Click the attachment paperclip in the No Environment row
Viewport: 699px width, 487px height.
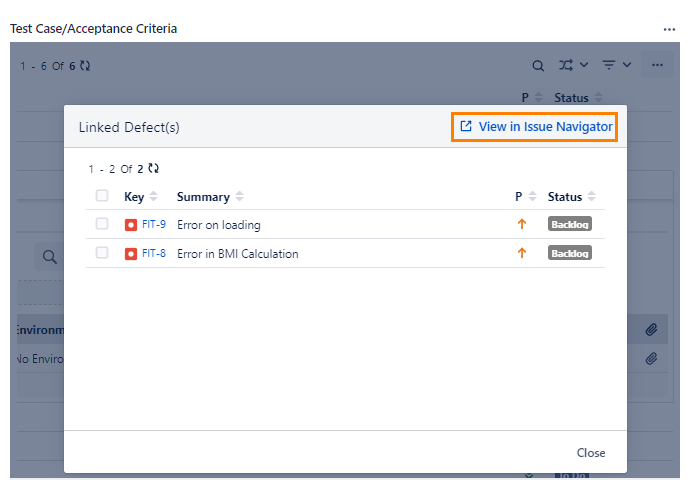click(x=651, y=359)
